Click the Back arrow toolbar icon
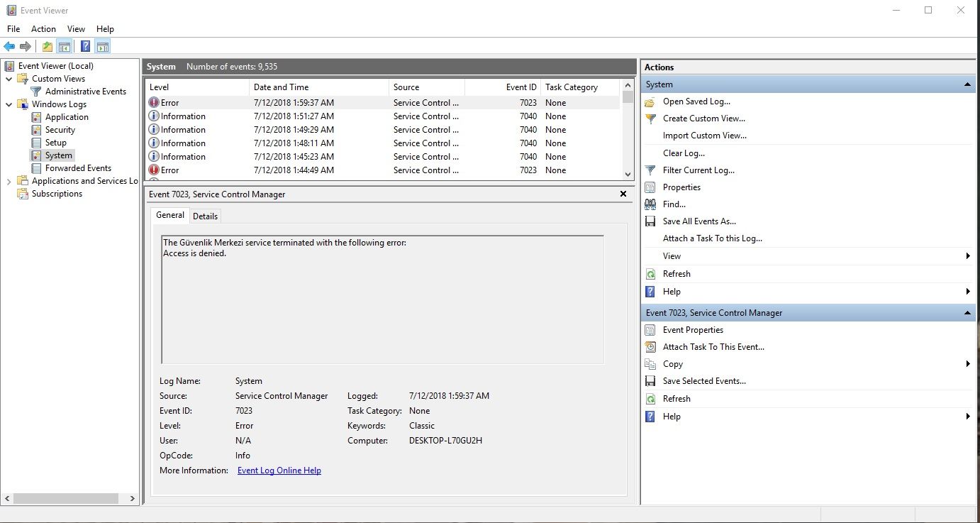980x523 pixels. point(9,47)
